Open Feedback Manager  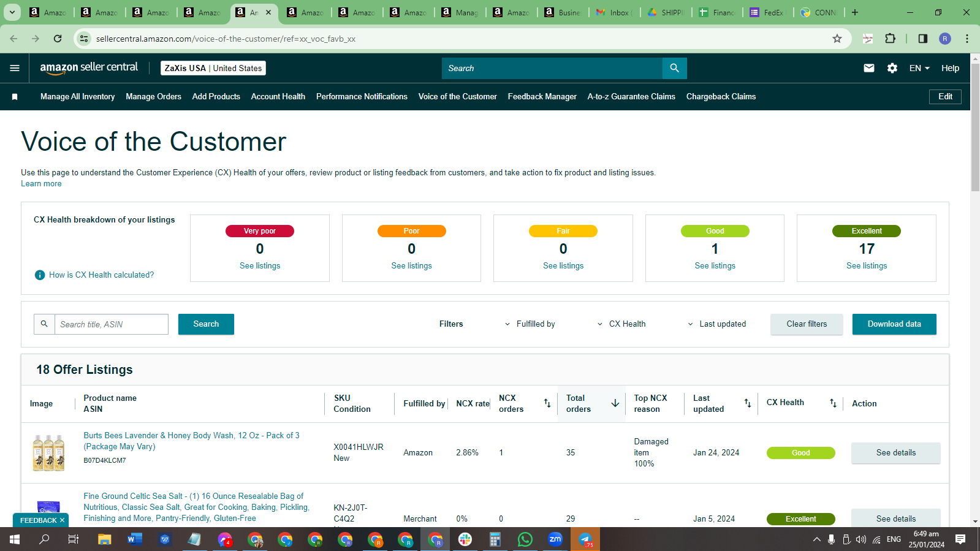[x=542, y=97]
